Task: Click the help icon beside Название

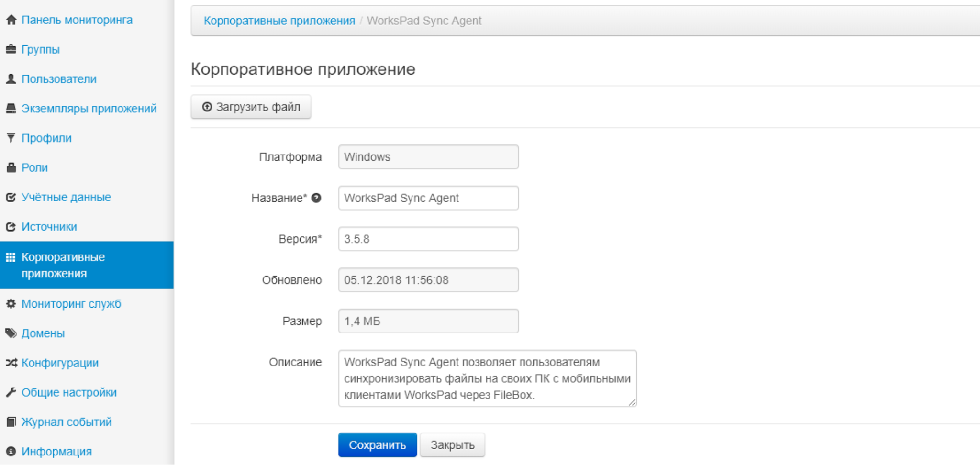Action: (x=316, y=198)
